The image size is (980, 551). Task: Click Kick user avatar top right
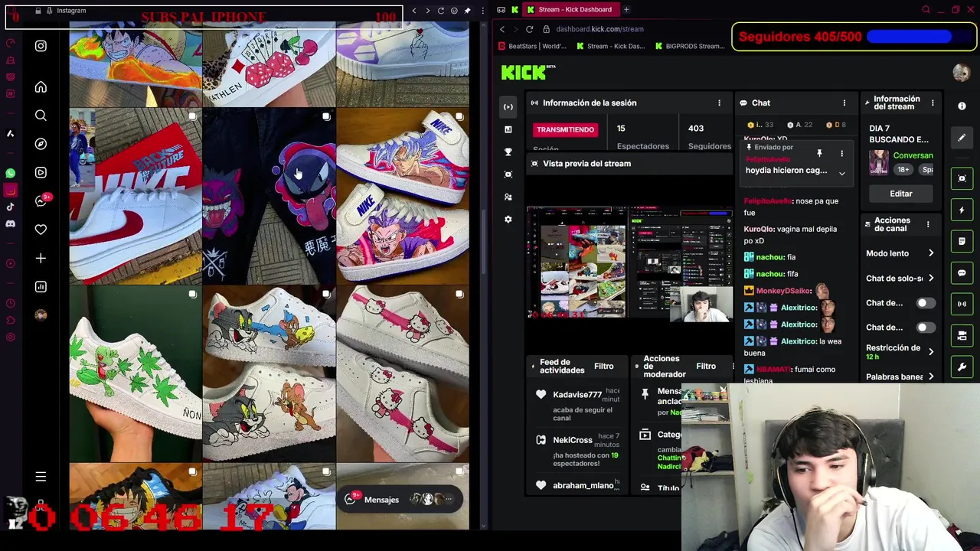click(x=961, y=73)
